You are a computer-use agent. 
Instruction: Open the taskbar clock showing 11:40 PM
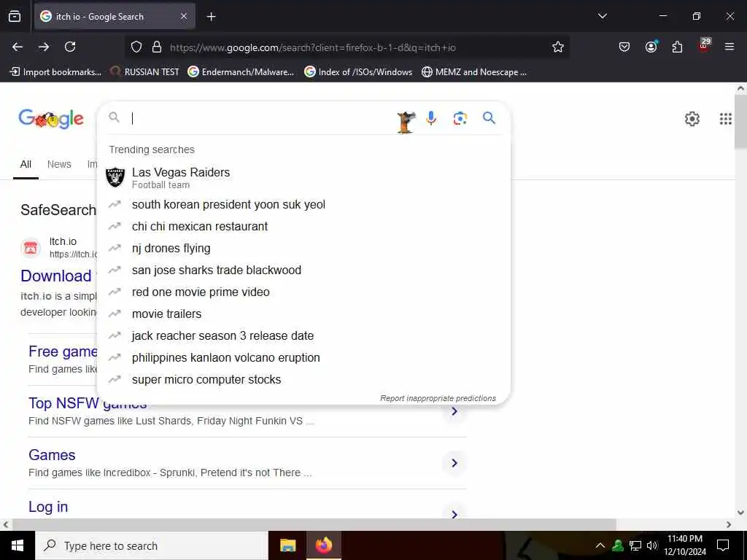tap(685, 545)
